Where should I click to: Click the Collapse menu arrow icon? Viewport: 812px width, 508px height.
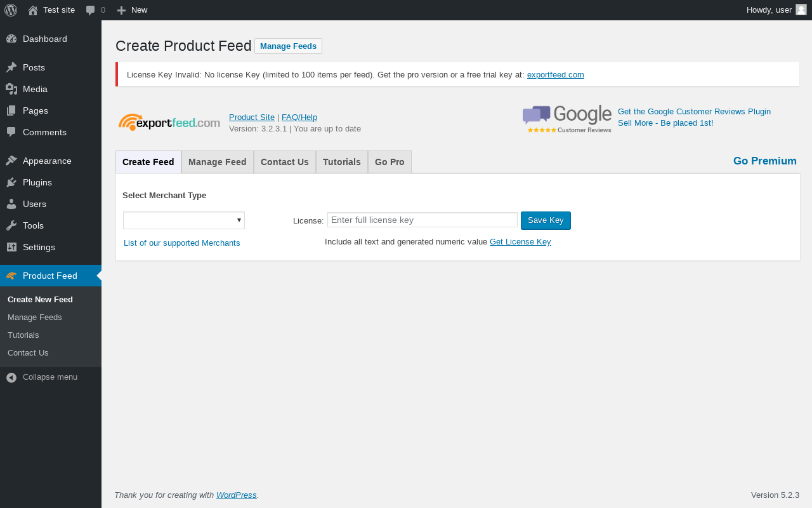pyautogui.click(x=11, y=377)
